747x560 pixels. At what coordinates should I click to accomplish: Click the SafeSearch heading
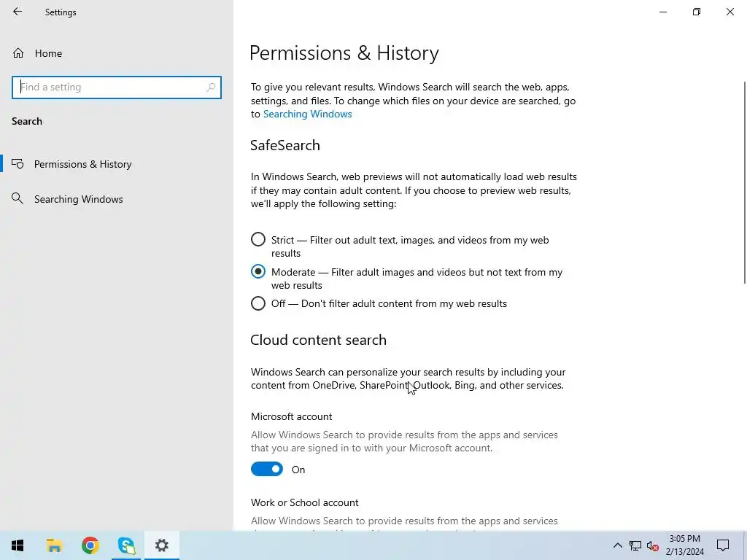[285, 145]
